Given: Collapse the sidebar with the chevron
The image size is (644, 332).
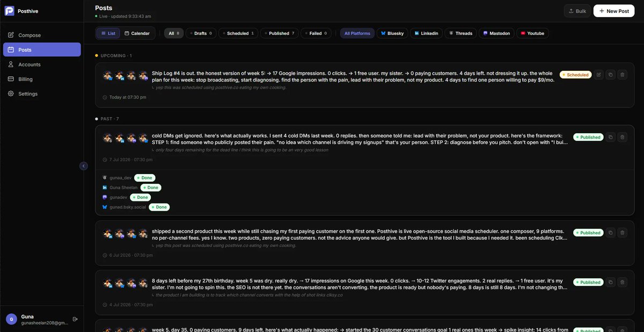Looking at the screenshot, I should point(84,166).
